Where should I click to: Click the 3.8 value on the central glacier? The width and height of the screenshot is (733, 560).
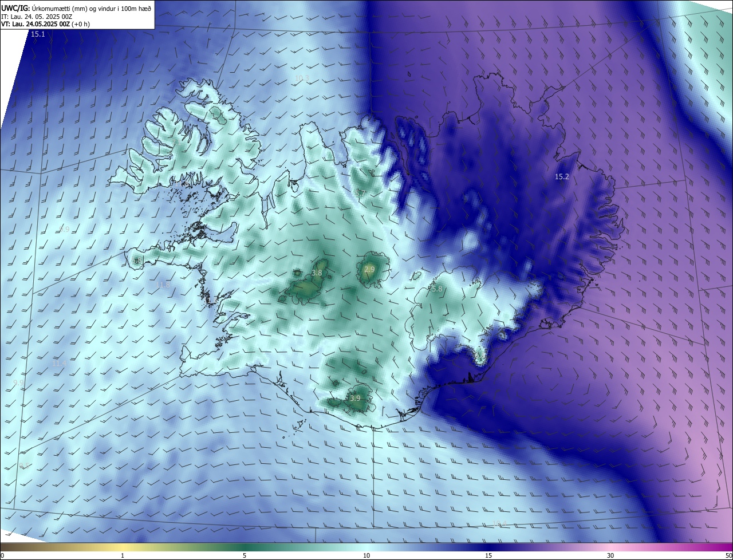[x=317, y=273]
